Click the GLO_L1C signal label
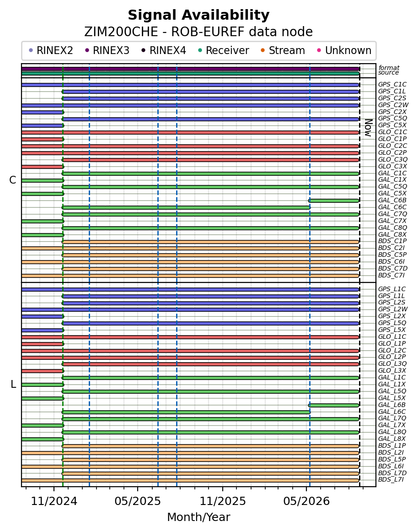Image resolution: width=418 pixels, height=532 pixels. click(392, 337)
